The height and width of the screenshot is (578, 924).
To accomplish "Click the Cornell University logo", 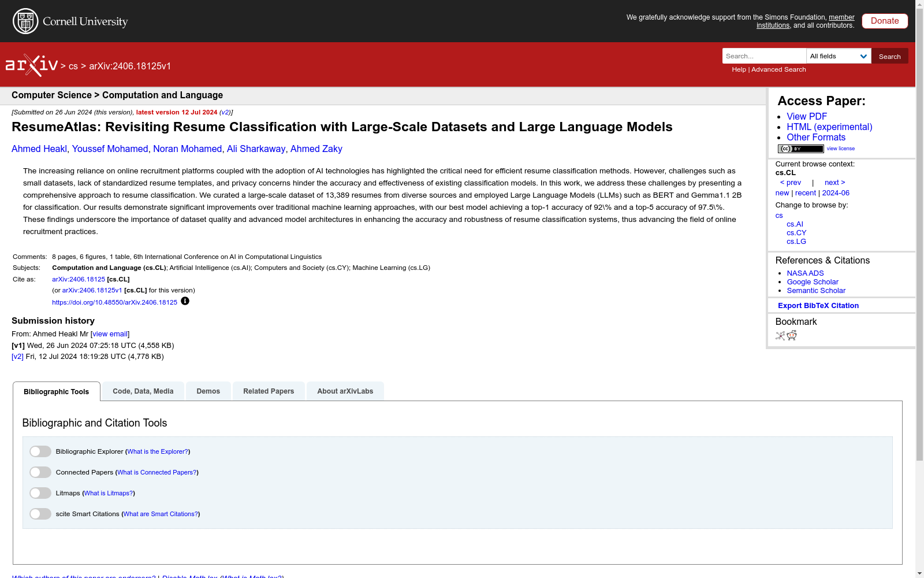I will pos(70,21).
